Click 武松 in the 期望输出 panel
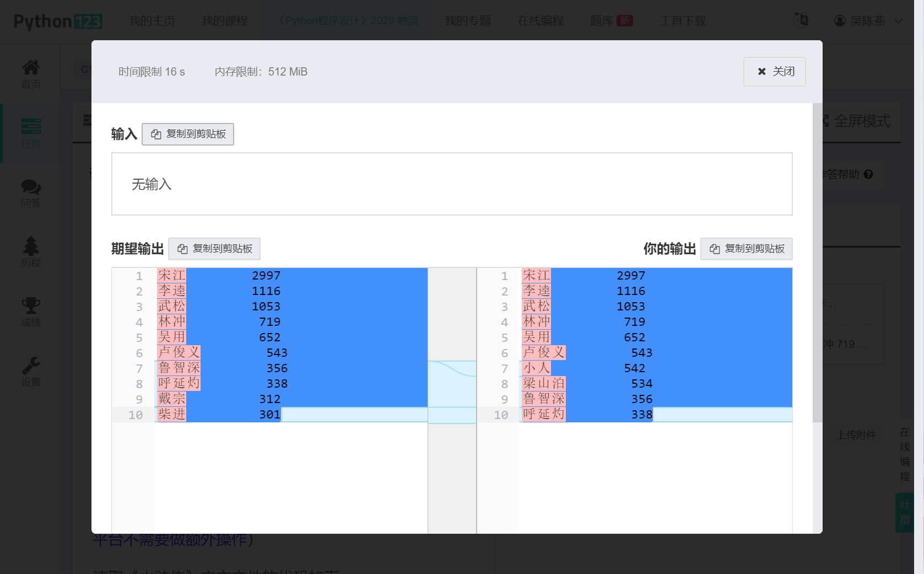 [171, 306]
